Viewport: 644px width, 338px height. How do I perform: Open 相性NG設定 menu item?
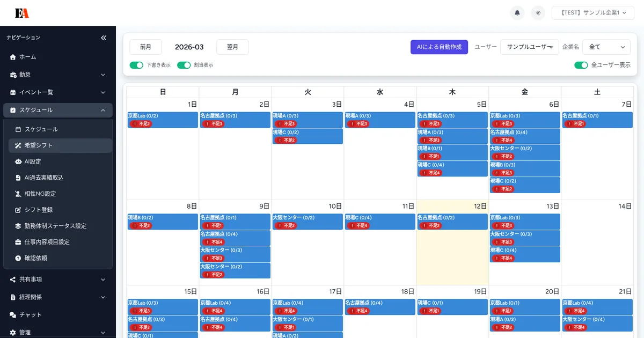40,194
